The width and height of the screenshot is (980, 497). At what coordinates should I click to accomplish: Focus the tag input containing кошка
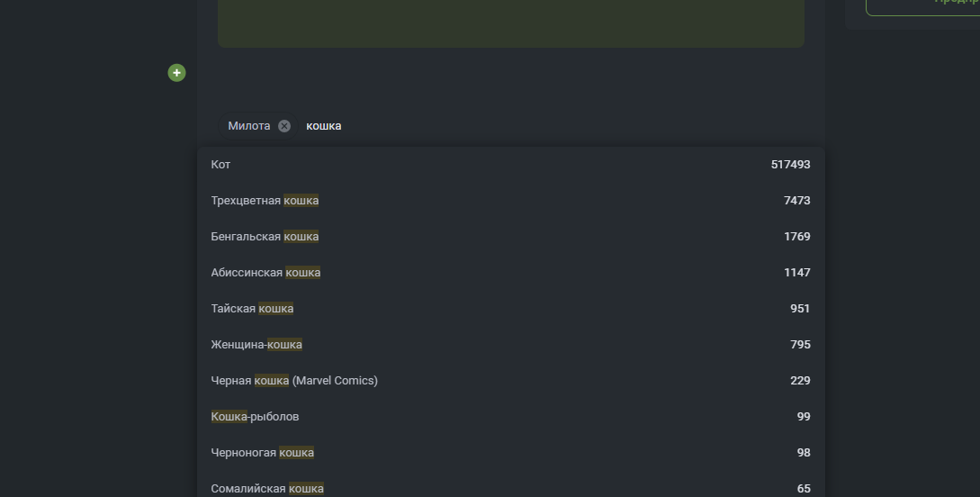[x=450, y=126]
